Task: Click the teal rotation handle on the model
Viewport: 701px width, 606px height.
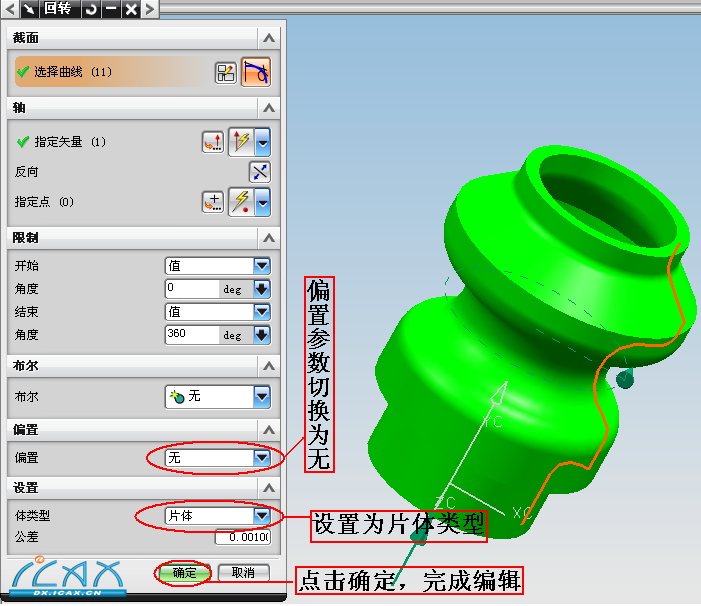Action: (x=625, y=379)
